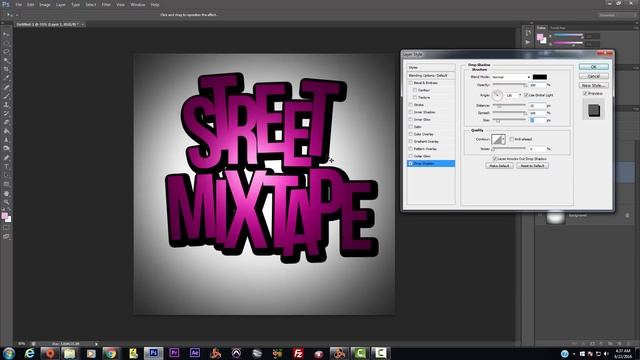Click the Reset to Default button
Screen dimensions: 640x360
(x=532, y=166)
